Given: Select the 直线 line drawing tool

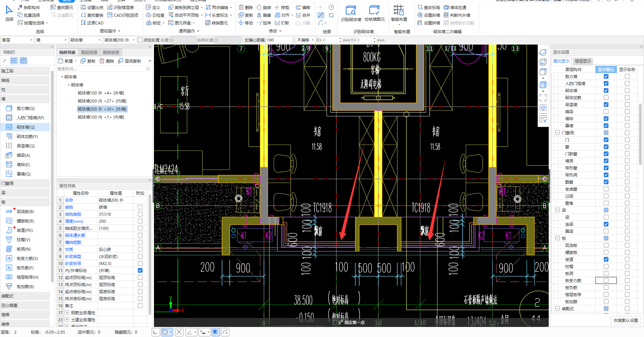Looking at the screenshot, I should coord(321,15).
